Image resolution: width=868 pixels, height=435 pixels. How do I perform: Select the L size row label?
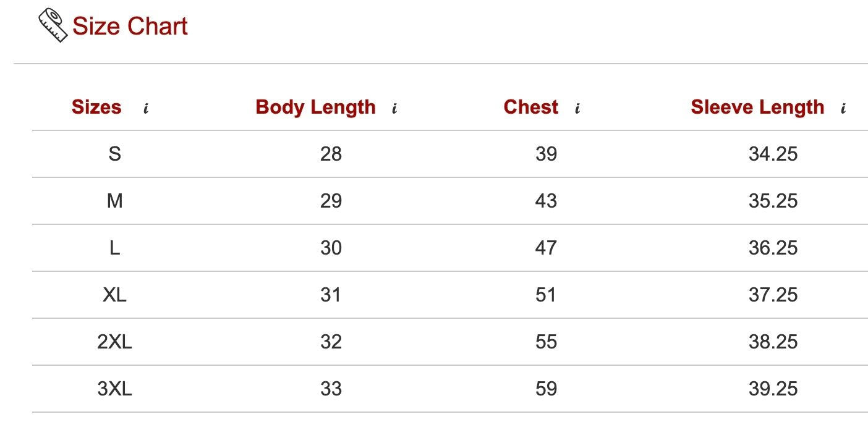114,248
